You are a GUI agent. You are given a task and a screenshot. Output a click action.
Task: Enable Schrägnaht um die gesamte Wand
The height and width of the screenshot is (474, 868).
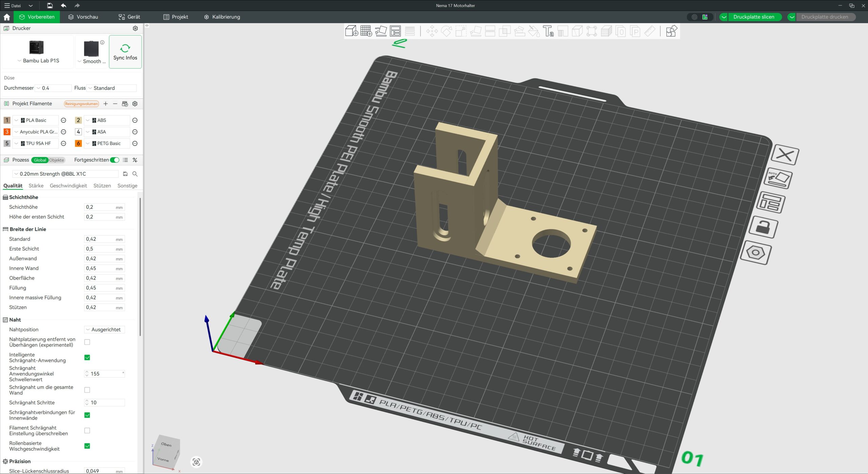tap(87, 390)
